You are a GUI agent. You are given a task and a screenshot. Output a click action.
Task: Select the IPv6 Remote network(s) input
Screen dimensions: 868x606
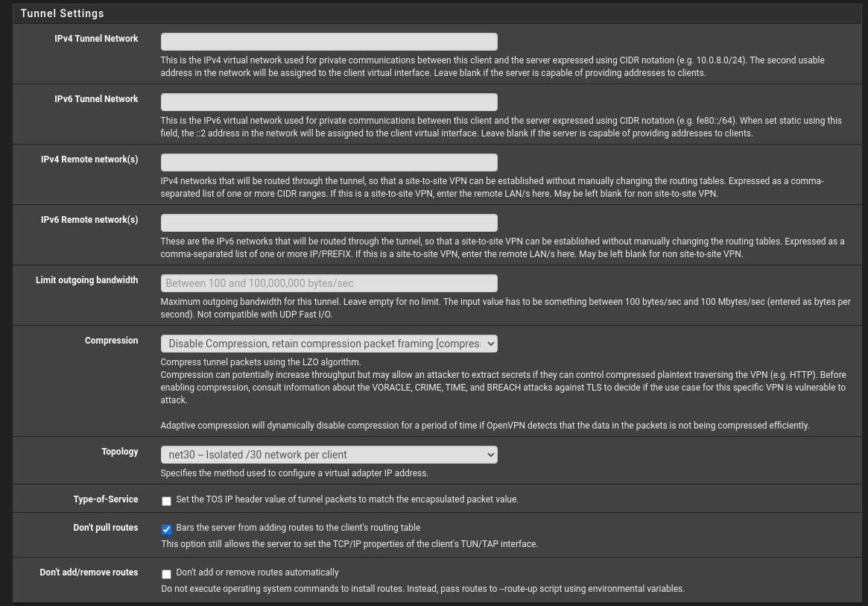coord(329,223)
